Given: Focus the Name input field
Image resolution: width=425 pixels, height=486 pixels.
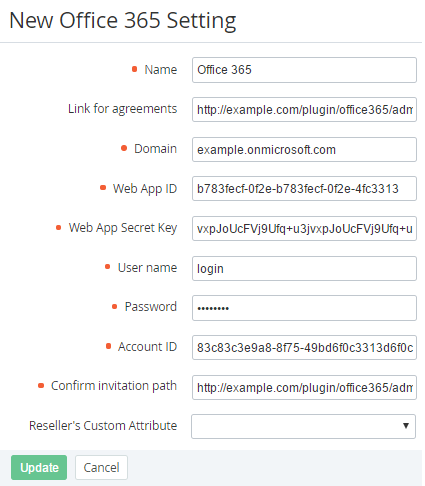Looking at the screenshot, I should pos(304,70).
